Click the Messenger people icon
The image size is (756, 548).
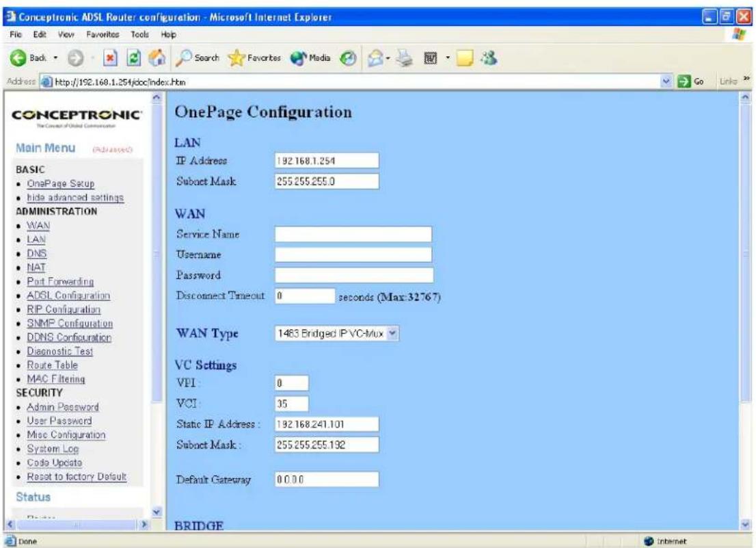tap(489, 58)
